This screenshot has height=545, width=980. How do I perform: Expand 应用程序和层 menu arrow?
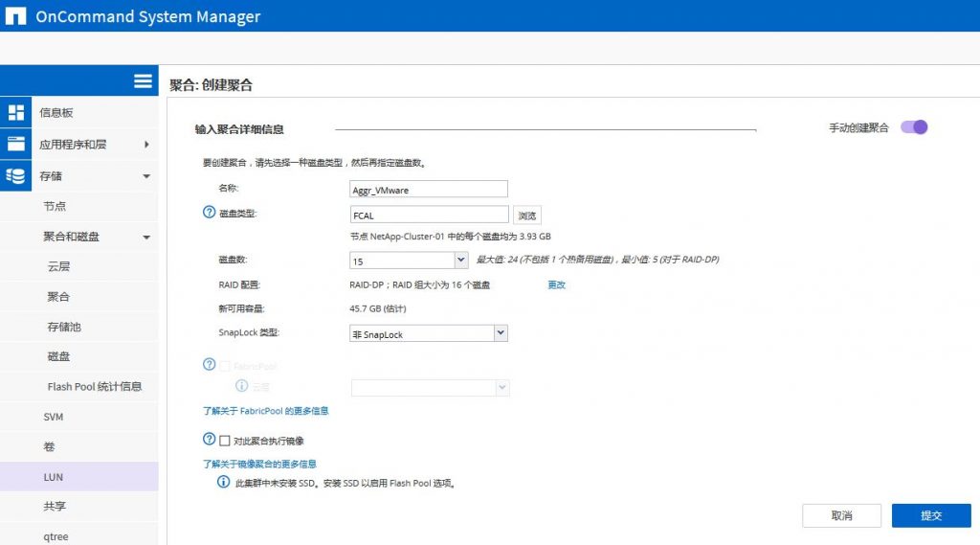click(x=146, y=145)
